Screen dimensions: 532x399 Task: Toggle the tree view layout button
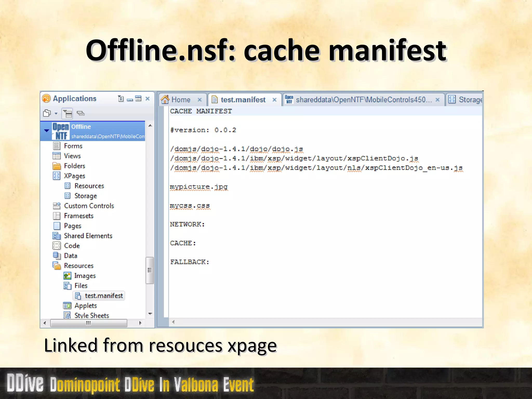(68, 114)
